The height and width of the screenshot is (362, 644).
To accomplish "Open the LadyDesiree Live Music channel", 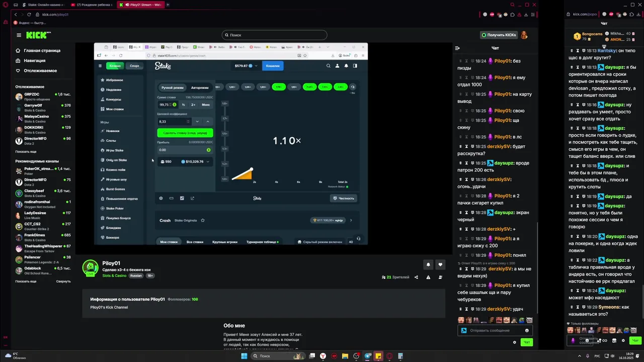I will tap(43, 215).
